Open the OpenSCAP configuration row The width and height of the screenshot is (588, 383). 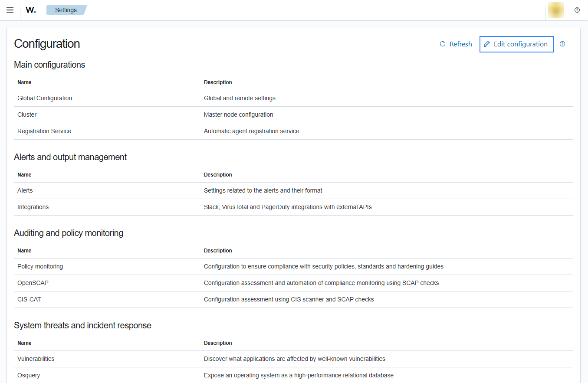tap(33, 283)
